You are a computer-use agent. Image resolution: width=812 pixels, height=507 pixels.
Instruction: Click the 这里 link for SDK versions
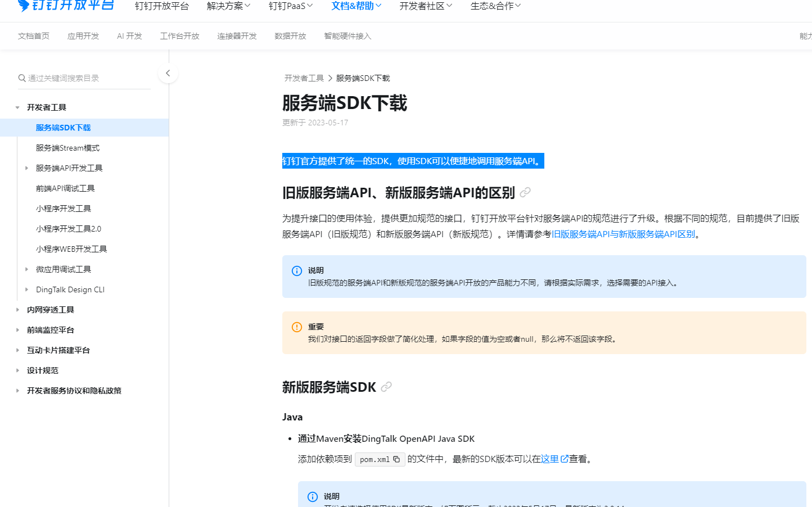point(550,459)
